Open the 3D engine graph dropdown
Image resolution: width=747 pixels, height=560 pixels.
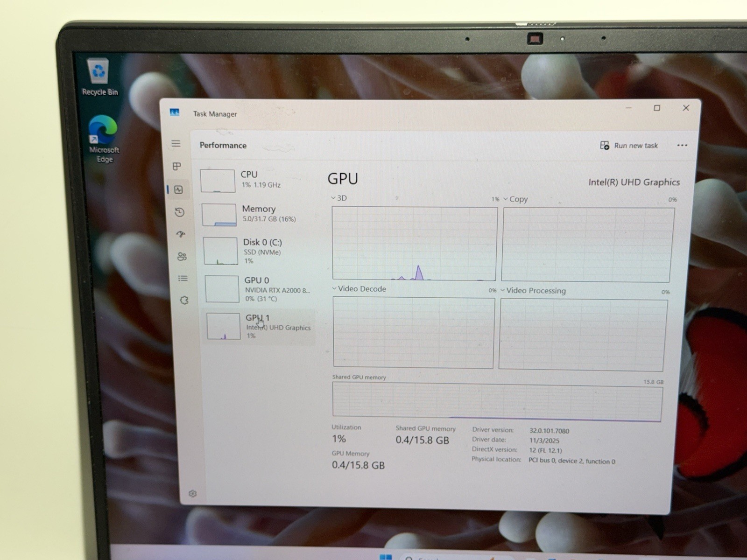point(339,198)
